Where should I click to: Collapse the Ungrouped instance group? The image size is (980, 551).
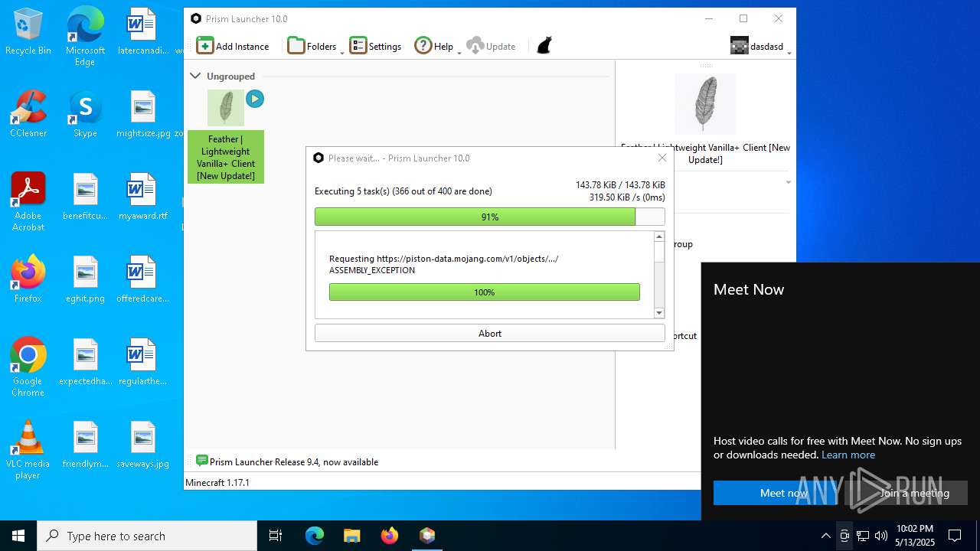click(x=195, y=76)
